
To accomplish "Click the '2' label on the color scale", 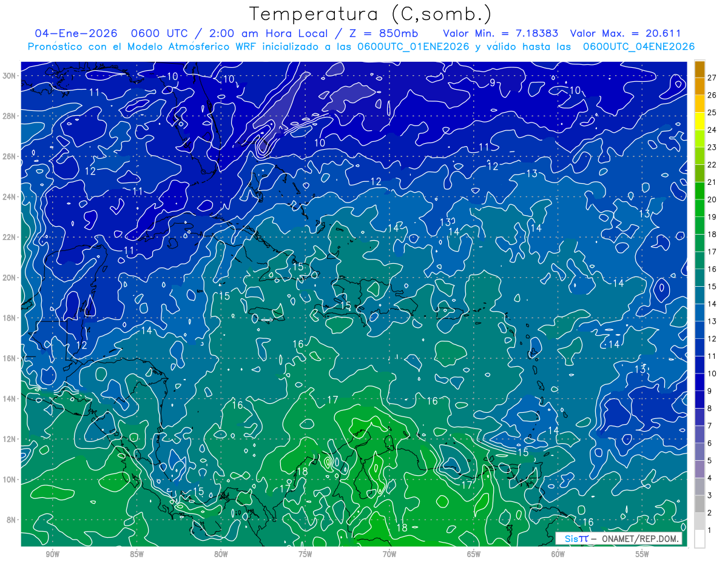I will pyautogui.click(x=709, y=513).
